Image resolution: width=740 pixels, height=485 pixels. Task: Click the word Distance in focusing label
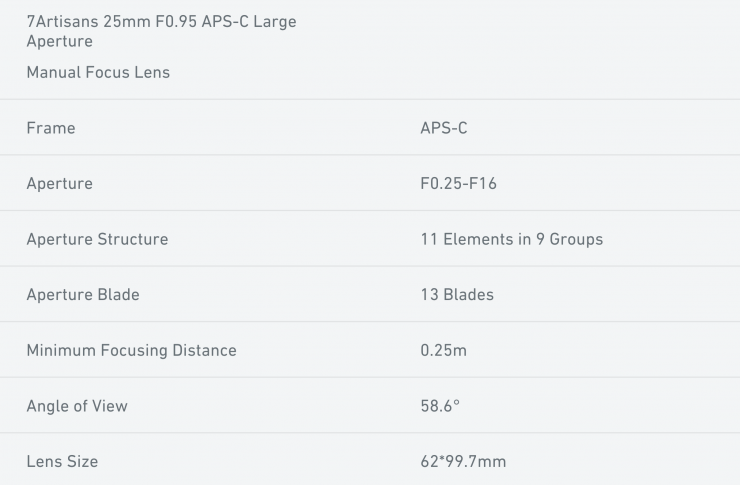203,350
